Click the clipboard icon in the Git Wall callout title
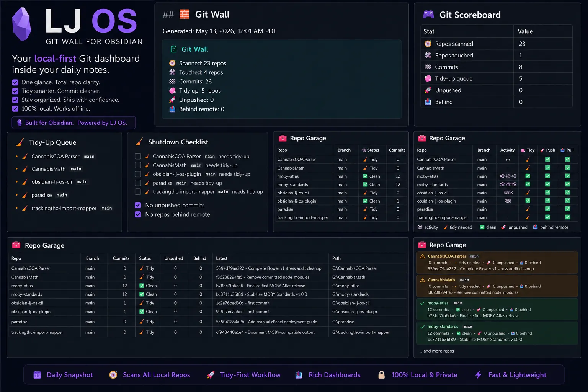 coord(173,49)
